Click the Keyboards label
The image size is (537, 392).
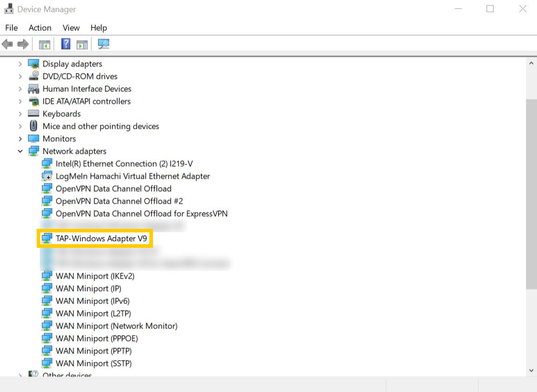point(62,114)
